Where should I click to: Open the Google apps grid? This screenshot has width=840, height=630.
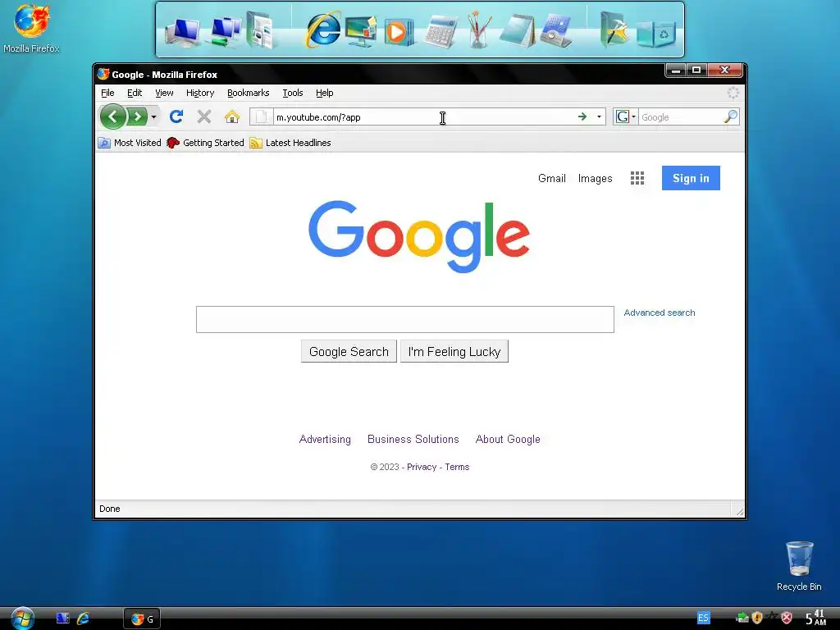pyautogui.click(x=637, y=178)
